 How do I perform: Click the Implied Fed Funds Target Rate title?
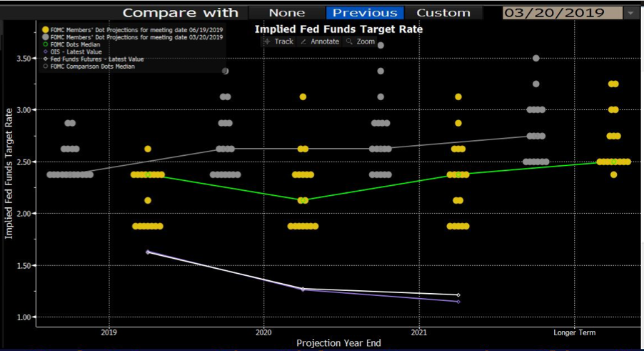tap(338, 29)
